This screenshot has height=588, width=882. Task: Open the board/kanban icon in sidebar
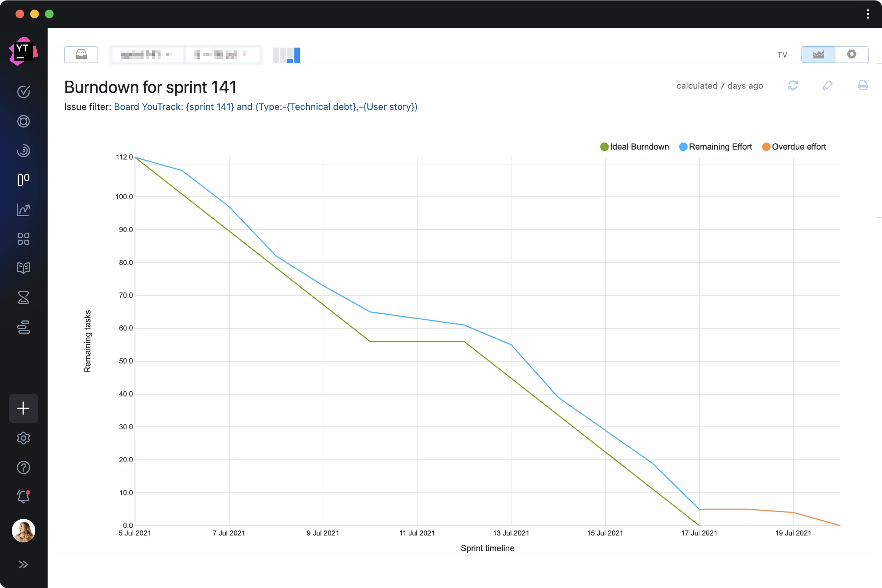tap(23, 179)
